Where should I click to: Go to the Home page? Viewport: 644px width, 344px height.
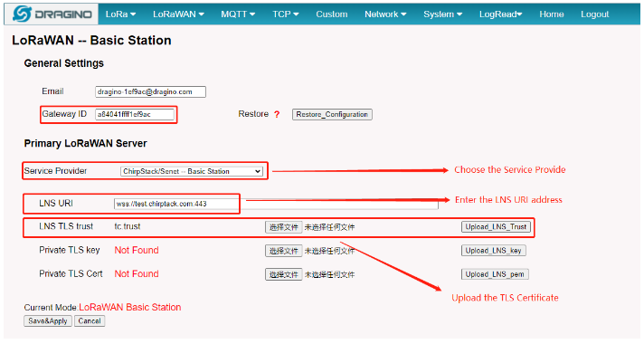click(551, 14)
